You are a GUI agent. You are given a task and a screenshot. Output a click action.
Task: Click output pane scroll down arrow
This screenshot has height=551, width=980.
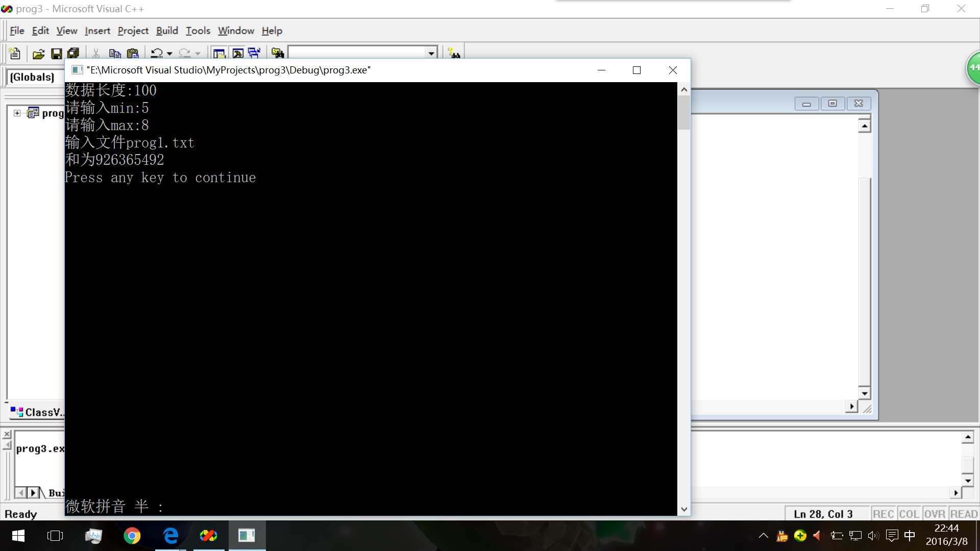click(968, 481)
